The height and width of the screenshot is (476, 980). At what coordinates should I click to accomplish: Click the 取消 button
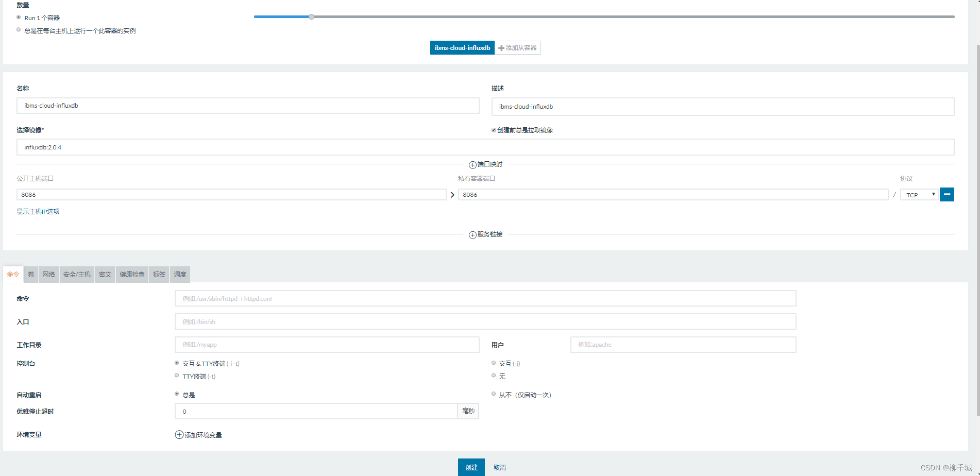pyautogui.click(x=500, y=467)
